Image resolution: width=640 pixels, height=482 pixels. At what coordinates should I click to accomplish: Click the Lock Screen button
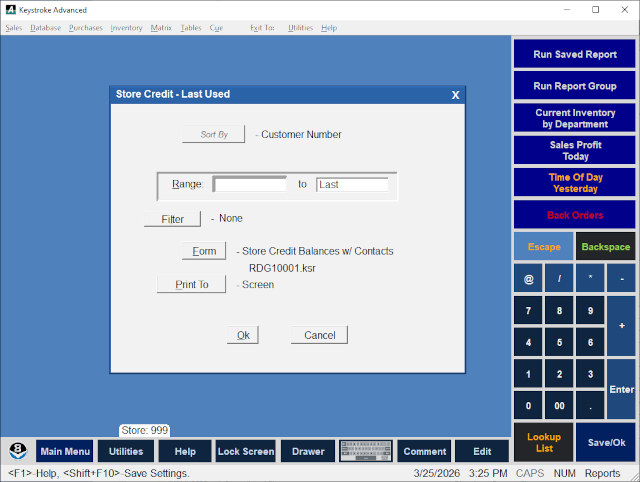pyautogui.click(x=246, y=451)
